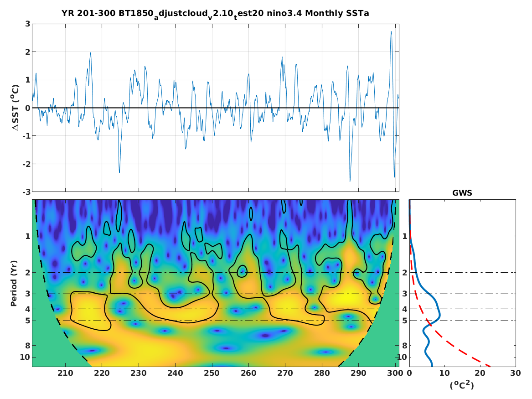Click the ΔSST (°C) y-axis label
532x399 pixels.
click(x=15, y=108)
